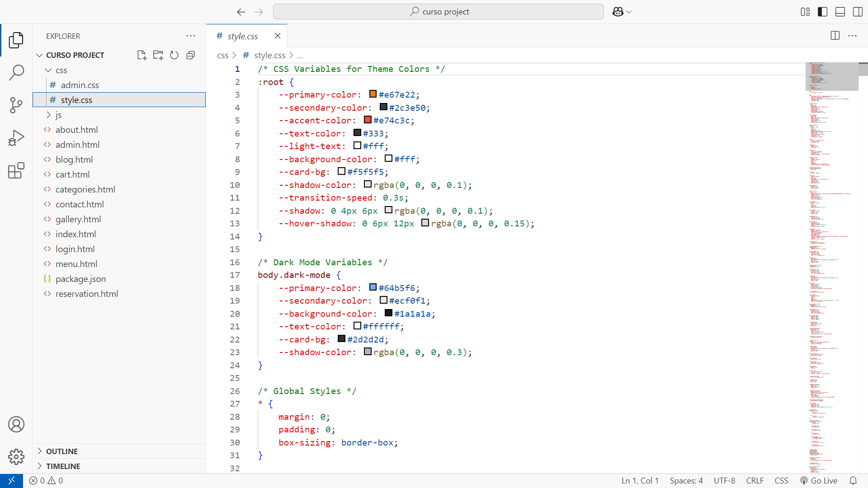Open admin.css in the file tree
This screenshot has width=868, height=488.
click(119, 85)
